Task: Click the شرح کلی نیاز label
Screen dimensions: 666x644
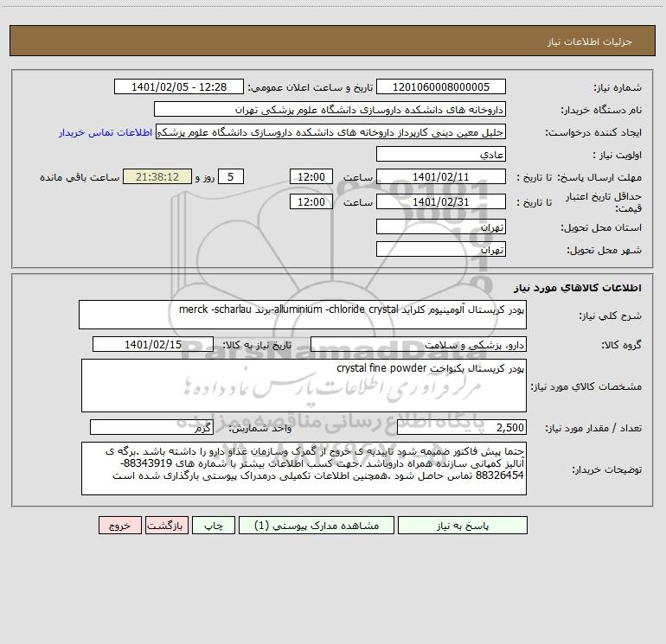Action: point(611,316)
